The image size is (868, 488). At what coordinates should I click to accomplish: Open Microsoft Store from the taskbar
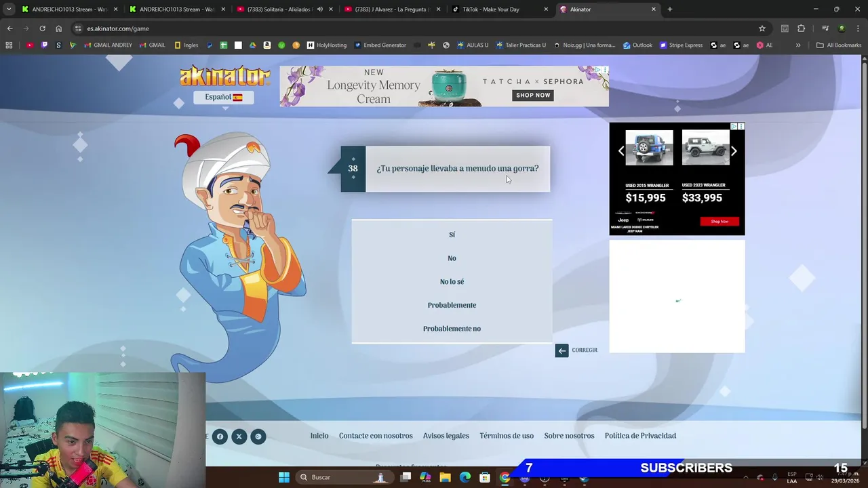click(x=485, y=477)
